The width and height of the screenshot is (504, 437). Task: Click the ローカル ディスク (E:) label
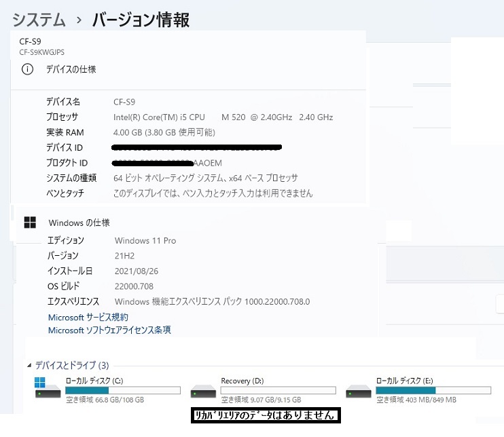[x=405, y=381]
